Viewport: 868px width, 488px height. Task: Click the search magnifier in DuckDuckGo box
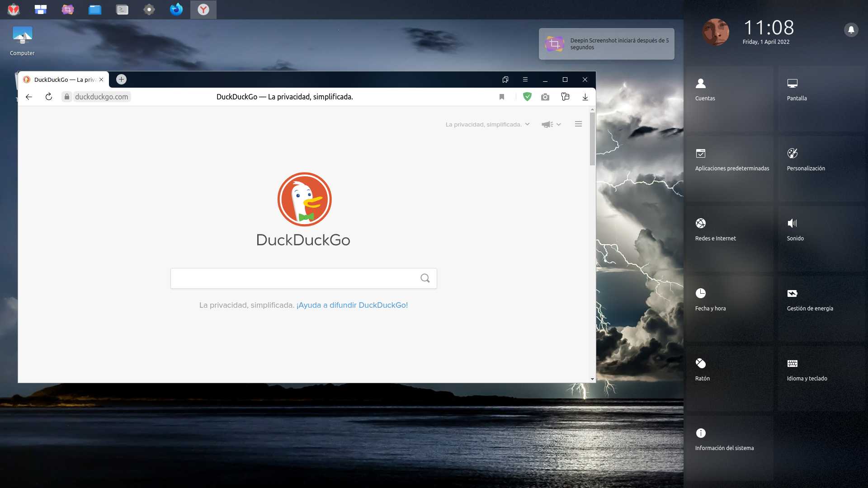(x=425, y=278)
